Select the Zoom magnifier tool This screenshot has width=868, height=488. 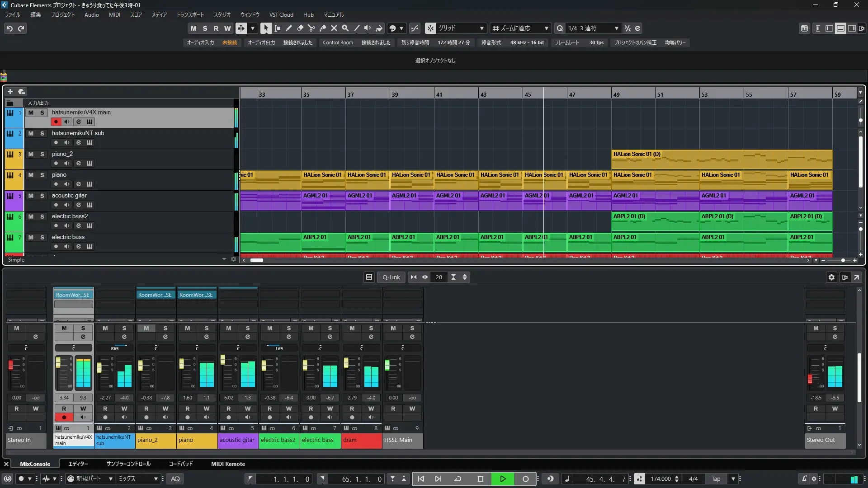tap(345, 28)
